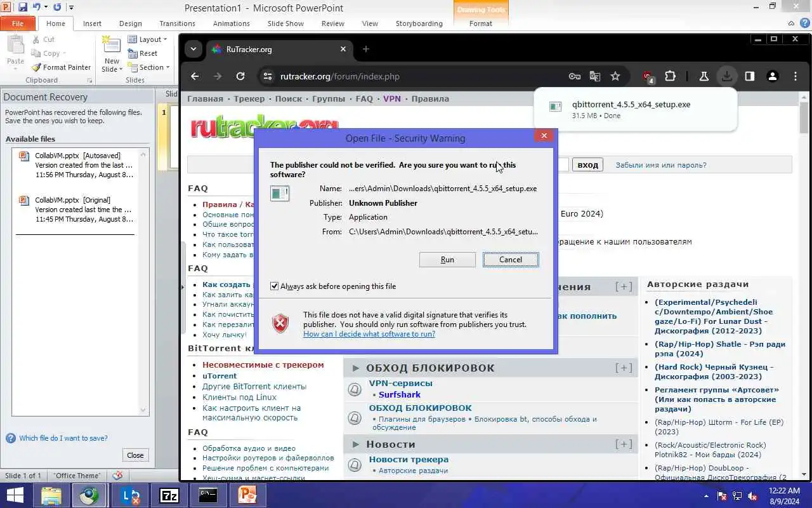Image resolution: width=812 pixels, height=508 pixels.
Task: Open Chrome extensions puzzle icon
Action: (670, 76)
